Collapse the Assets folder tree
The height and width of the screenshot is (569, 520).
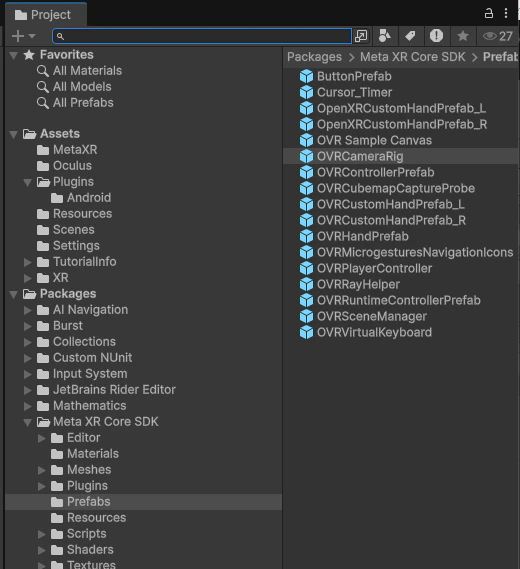click(14, 135)
